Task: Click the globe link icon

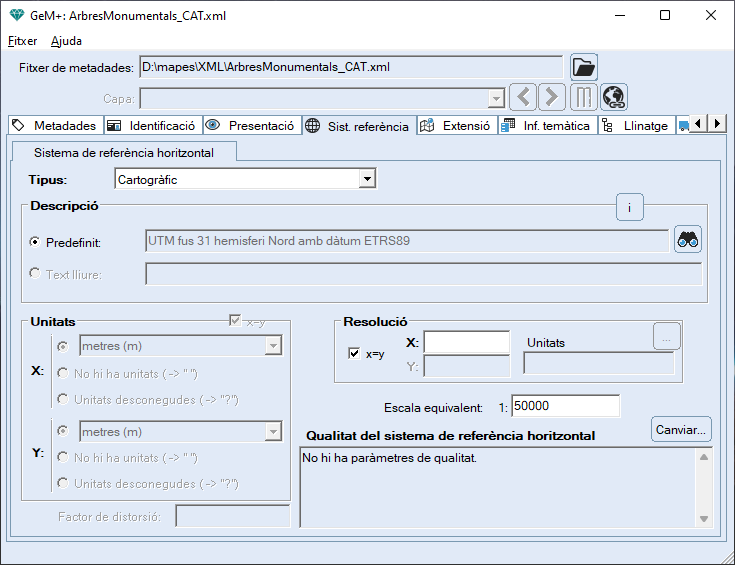Action: point(614,98)
